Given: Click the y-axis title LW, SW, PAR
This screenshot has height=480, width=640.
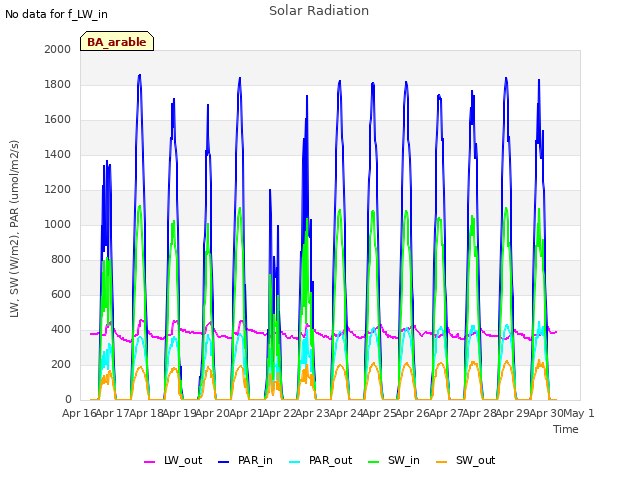Looking at the screenshot, I should pos(14,229).
